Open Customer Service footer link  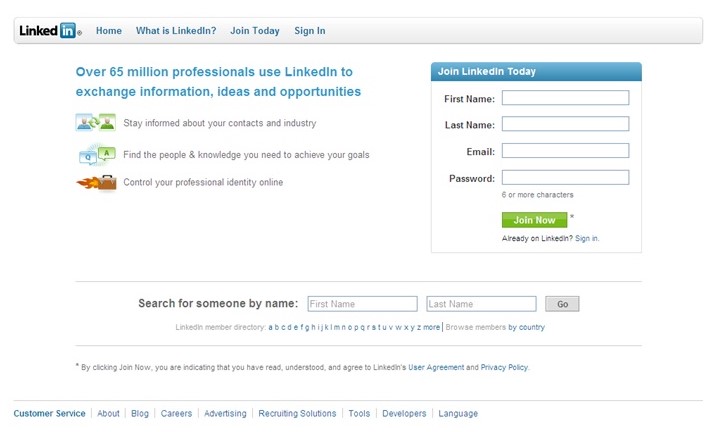[x=50, y=413]
